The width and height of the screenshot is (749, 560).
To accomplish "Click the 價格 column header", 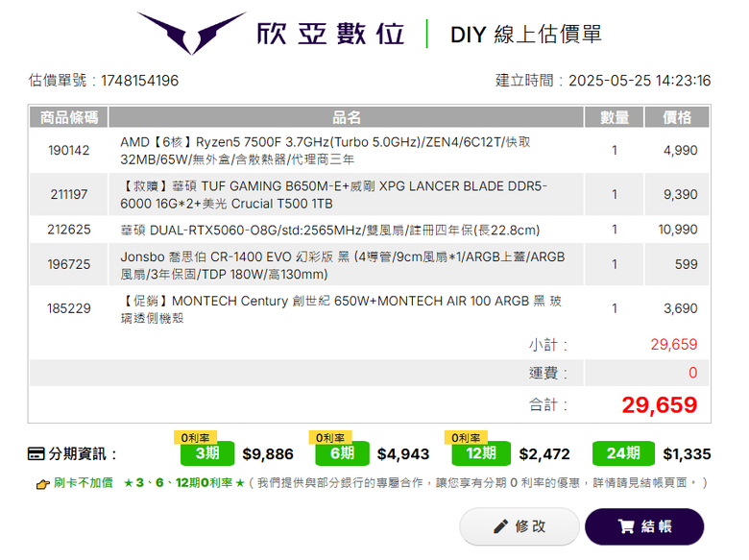I will [x=677, y=117].
